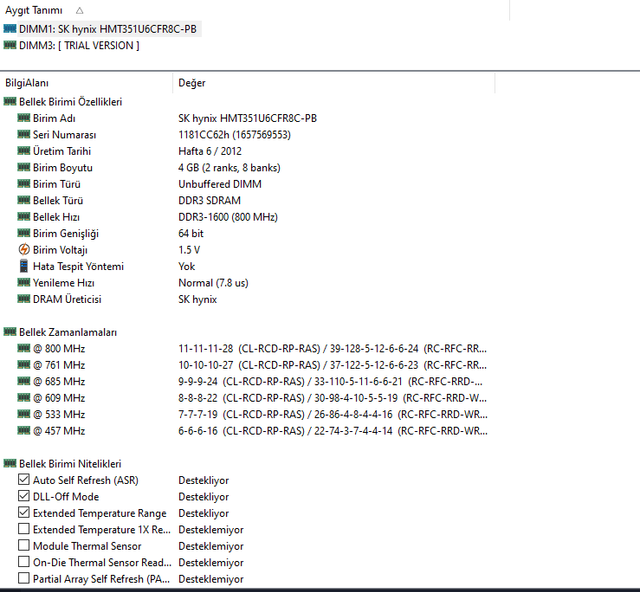The height and width of the screenshot is (592, 640).
Task: Click the Bellek Birimi Özellikleri section icon
Action: [10, 102]
